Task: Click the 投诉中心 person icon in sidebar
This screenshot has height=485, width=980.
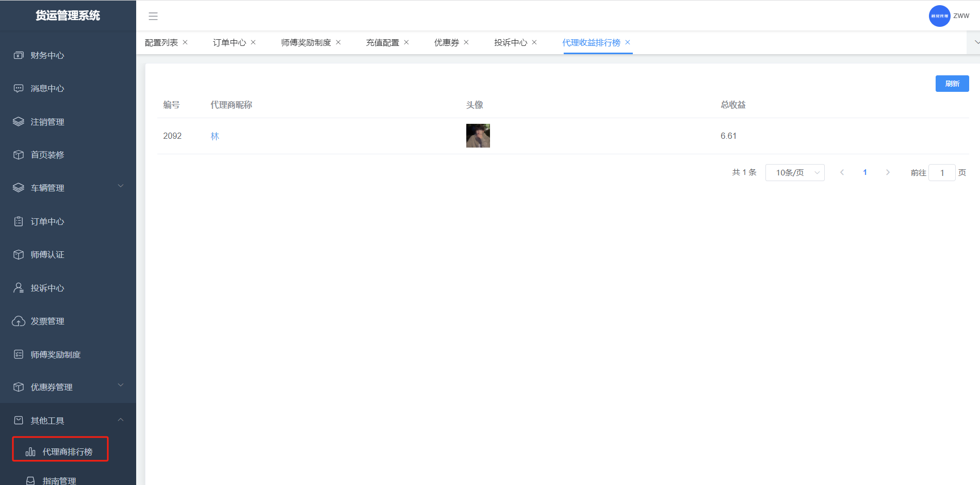Action: (x=19, y=288)
